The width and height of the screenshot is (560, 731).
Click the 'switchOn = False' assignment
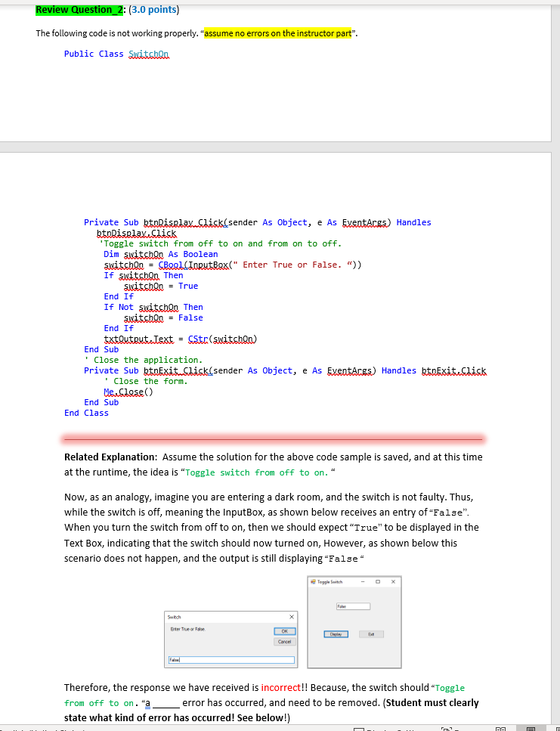(163, 318)
